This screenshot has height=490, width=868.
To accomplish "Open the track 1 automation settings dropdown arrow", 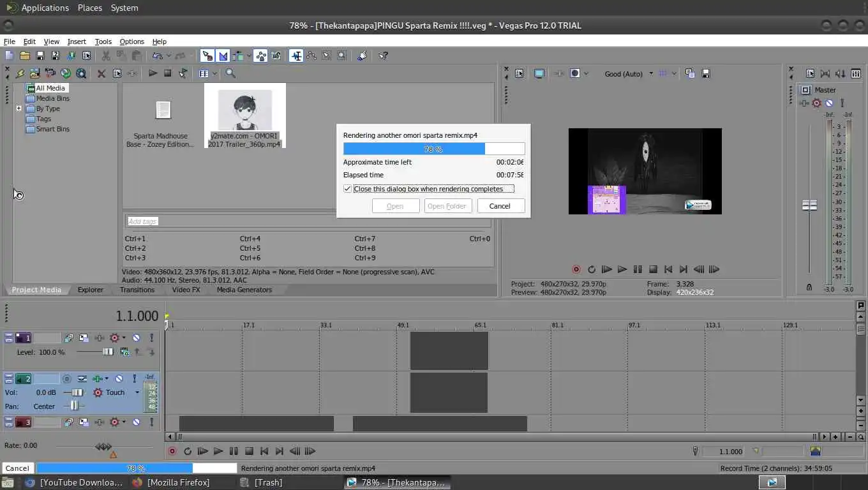I will (124, 338).
